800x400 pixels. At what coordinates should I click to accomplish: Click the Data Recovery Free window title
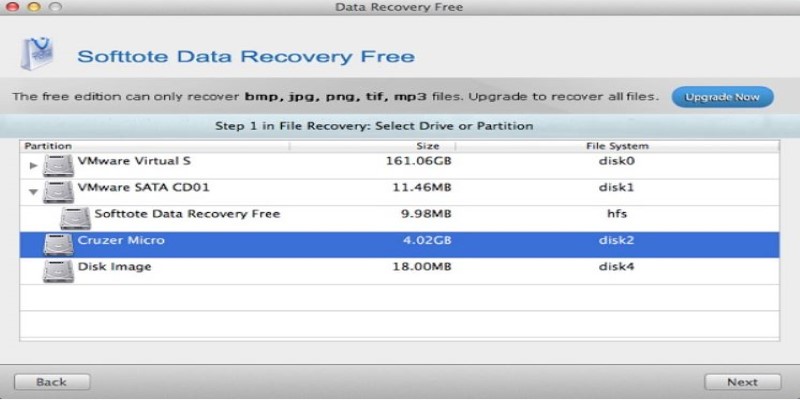[x=399, y=7]
